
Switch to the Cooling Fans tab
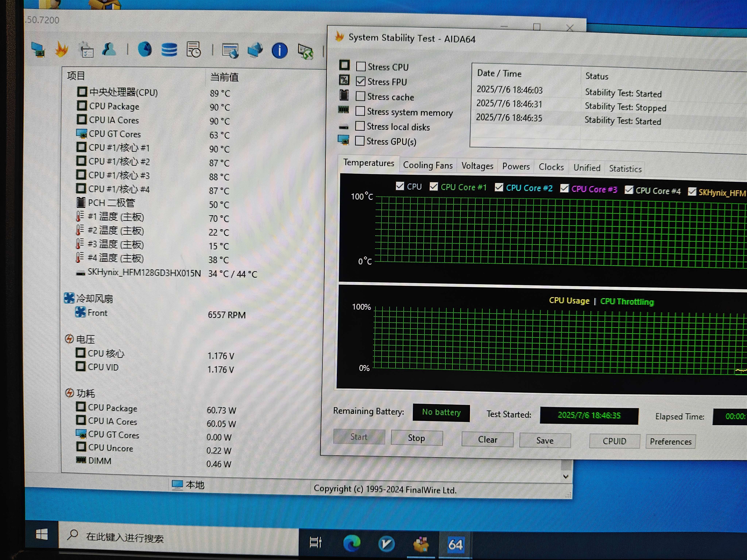[427, 165]
